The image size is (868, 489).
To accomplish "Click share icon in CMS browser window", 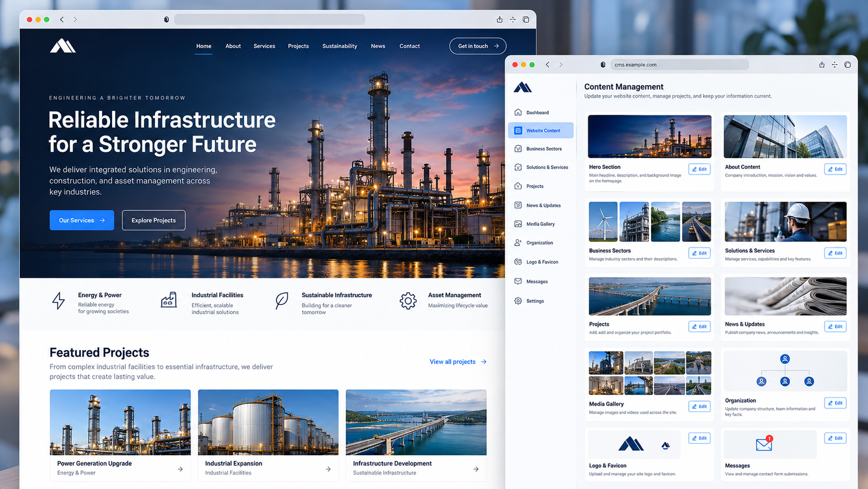I will pos(822,64).
